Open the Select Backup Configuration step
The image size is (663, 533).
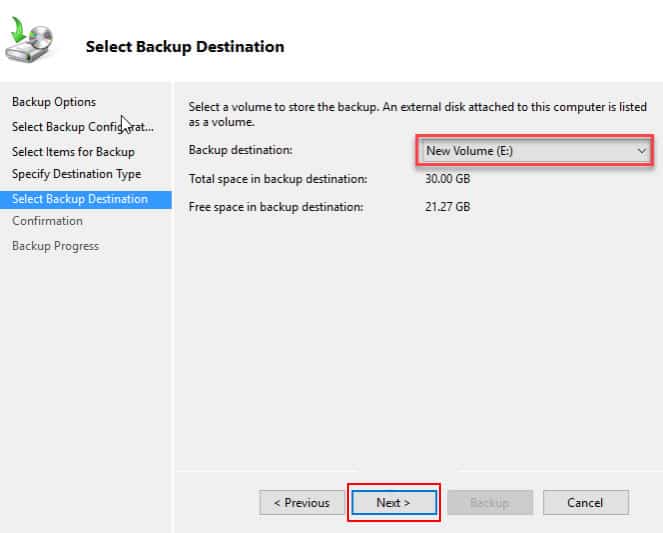[x=83, y=127]
